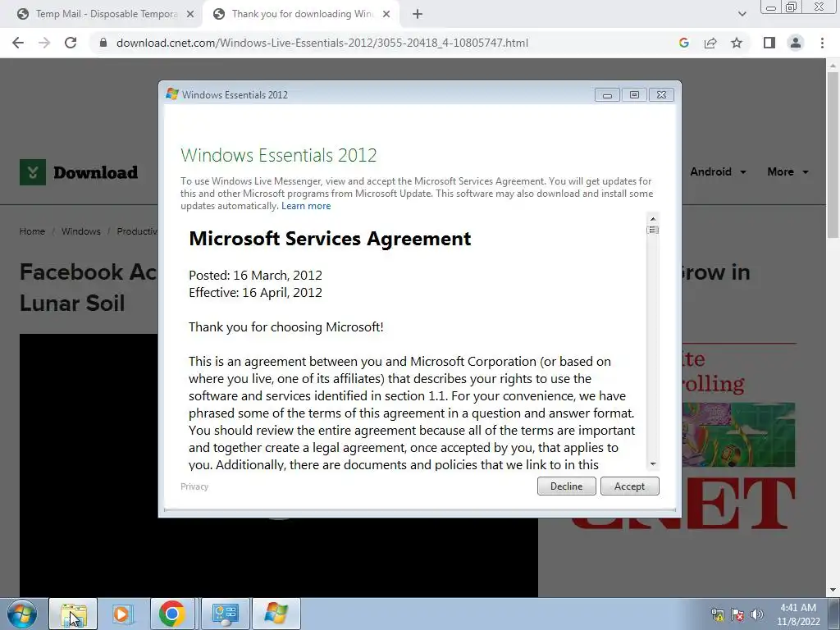Image resolution: width=840 pixels, height=630 pixels.
Task: Click the lock site info icon
Action: (103, 43)
